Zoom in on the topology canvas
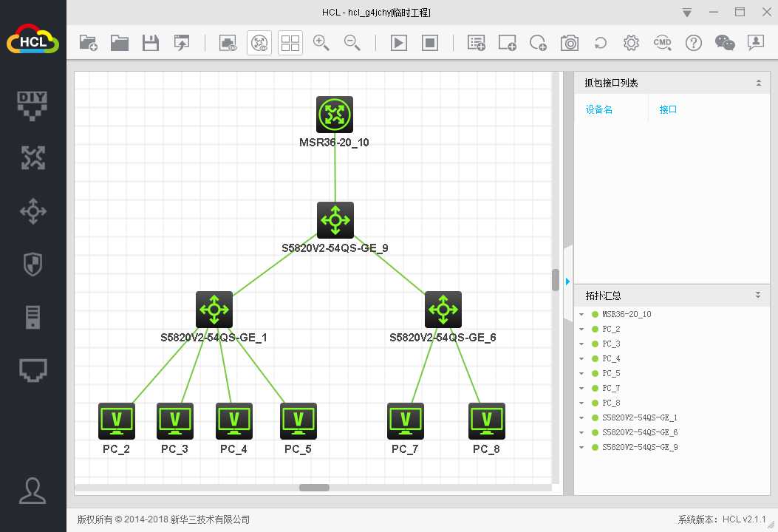Image resolution: width=778 pixels, height=532 pixels. tap(321, 43)
